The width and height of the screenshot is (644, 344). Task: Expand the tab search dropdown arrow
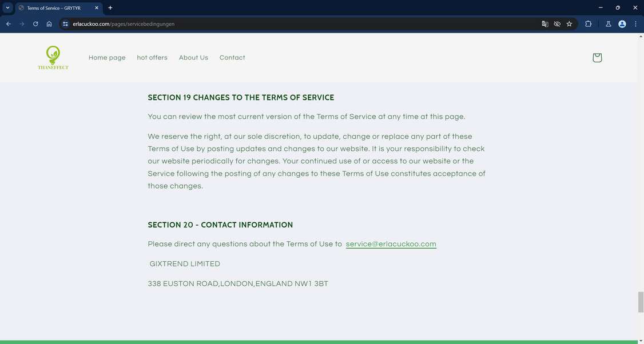7,8
